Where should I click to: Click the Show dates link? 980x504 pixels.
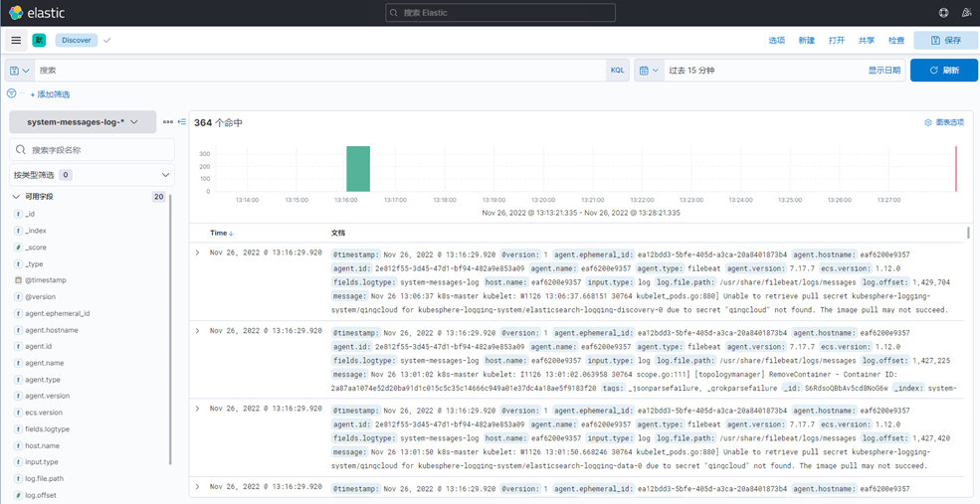coord(883,71)
